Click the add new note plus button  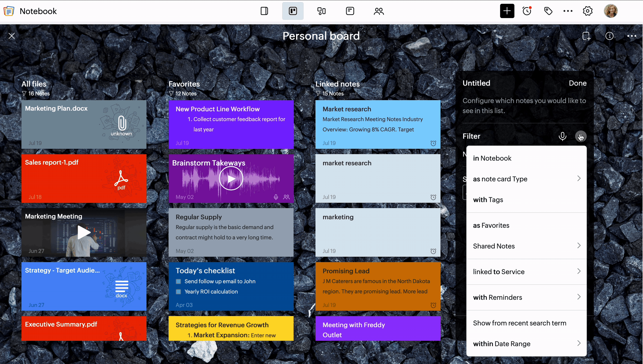click(x=507, y=11)
